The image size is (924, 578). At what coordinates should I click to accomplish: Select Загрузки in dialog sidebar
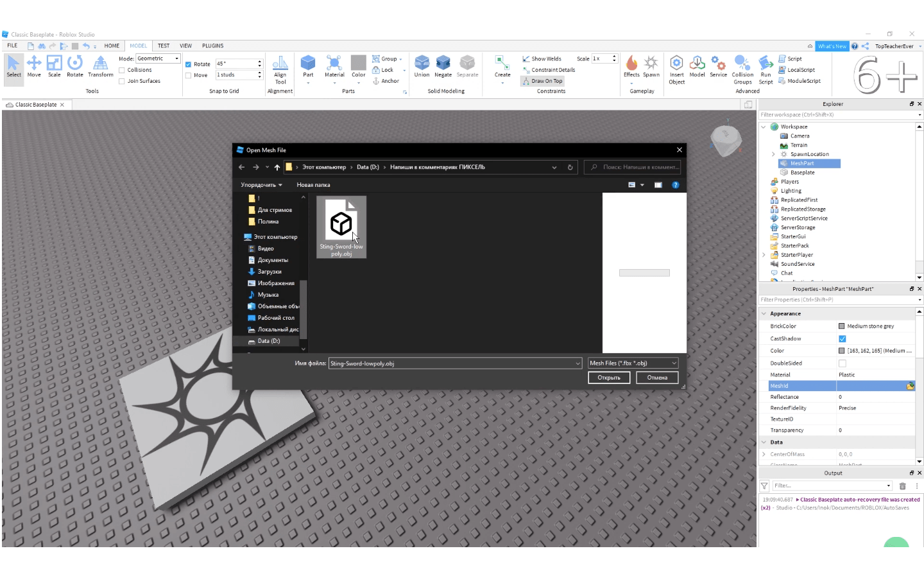269,272
